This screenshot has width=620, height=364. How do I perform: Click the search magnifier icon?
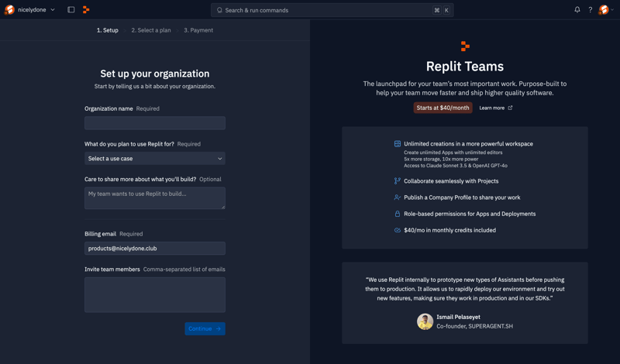pyautogui.click(x=219, y=10)
